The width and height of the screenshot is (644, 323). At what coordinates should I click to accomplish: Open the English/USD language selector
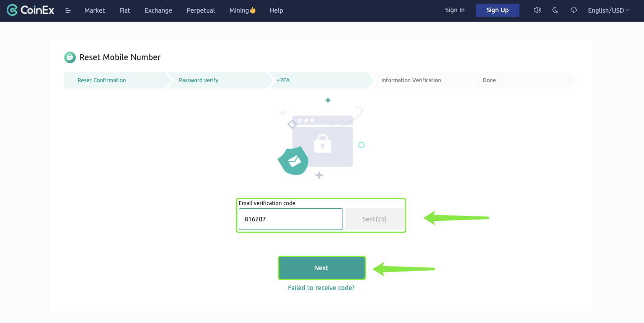608,9
